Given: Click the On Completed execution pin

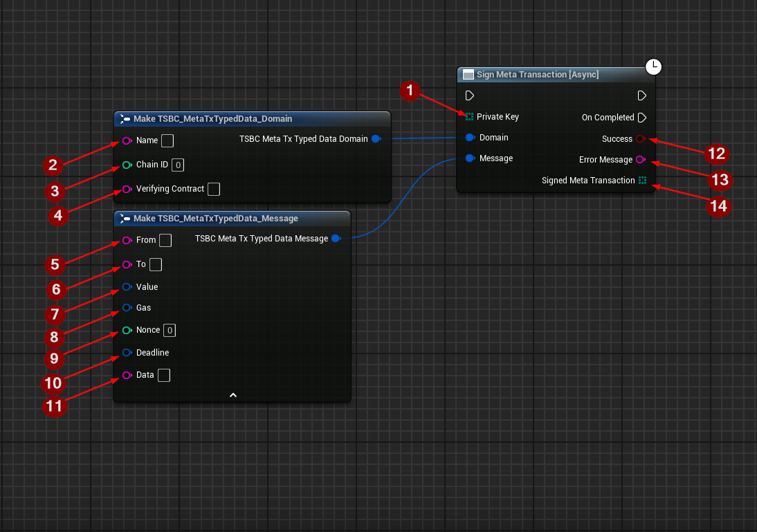Looking at the screenshot, I should (x=641, y=118).
